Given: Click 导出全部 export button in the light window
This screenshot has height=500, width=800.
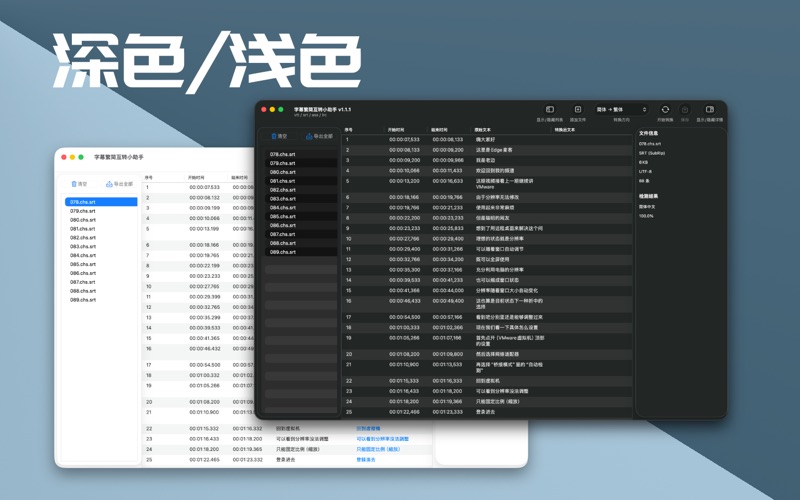Looking at the screenshot, I should tap(119, 184).
